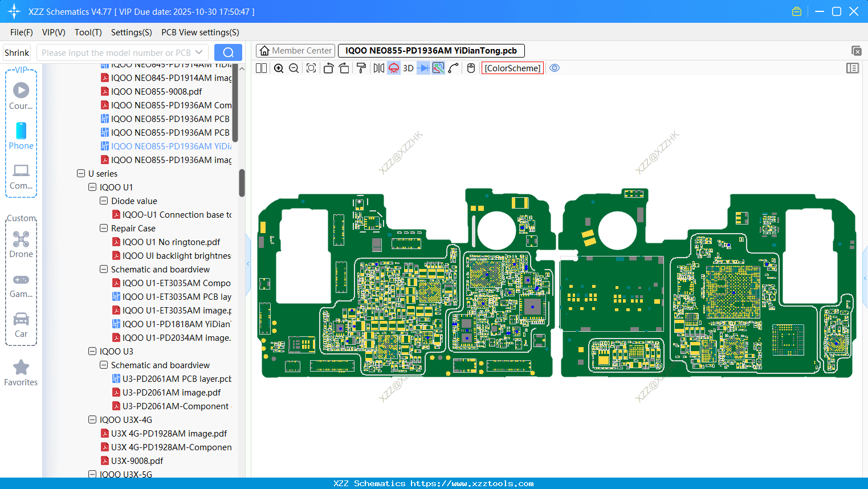Mirror the board view horizontally

[x=377, y=68]
